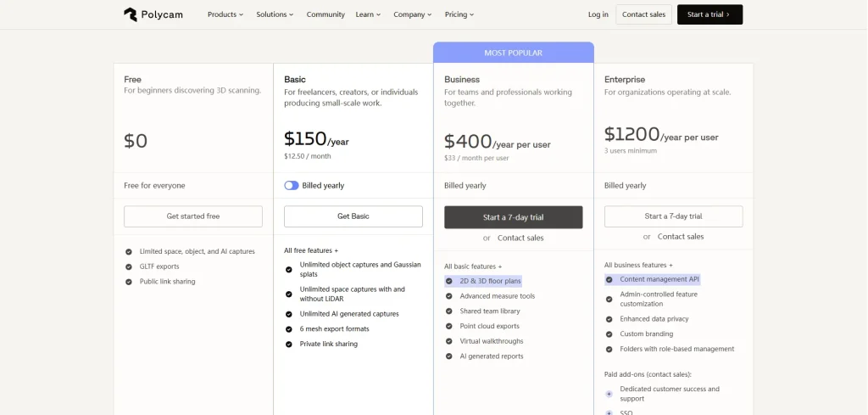Toggle the Billed yearly switch on Basic

click(x=292, y=186)
